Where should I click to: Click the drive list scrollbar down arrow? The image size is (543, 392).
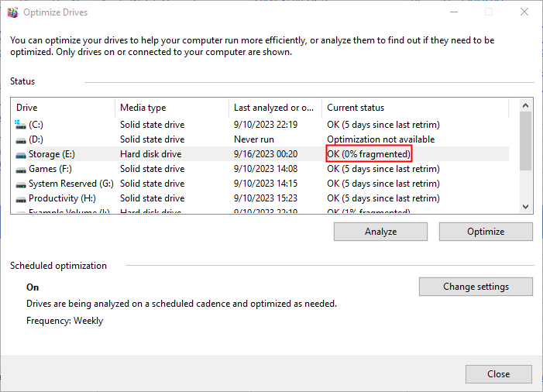click(526, 207)
